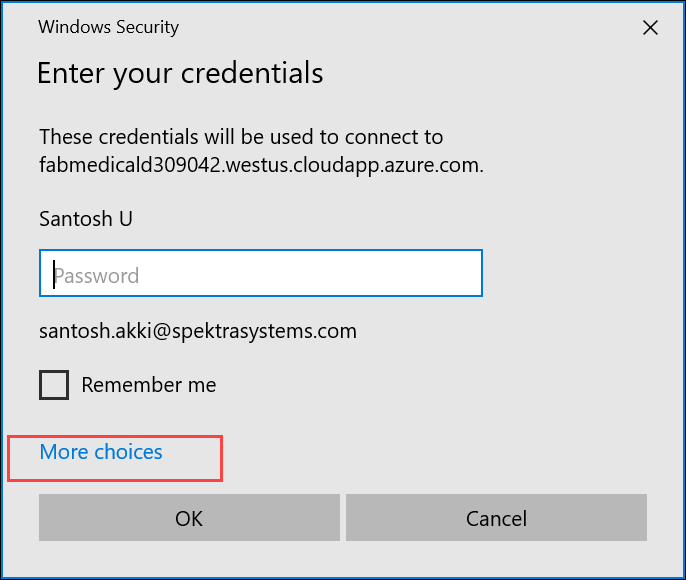Click the word 'me' beside the Remember checkbox
Image resolution: width=686 pixels, height=580 pixels.
pos(202,386)
